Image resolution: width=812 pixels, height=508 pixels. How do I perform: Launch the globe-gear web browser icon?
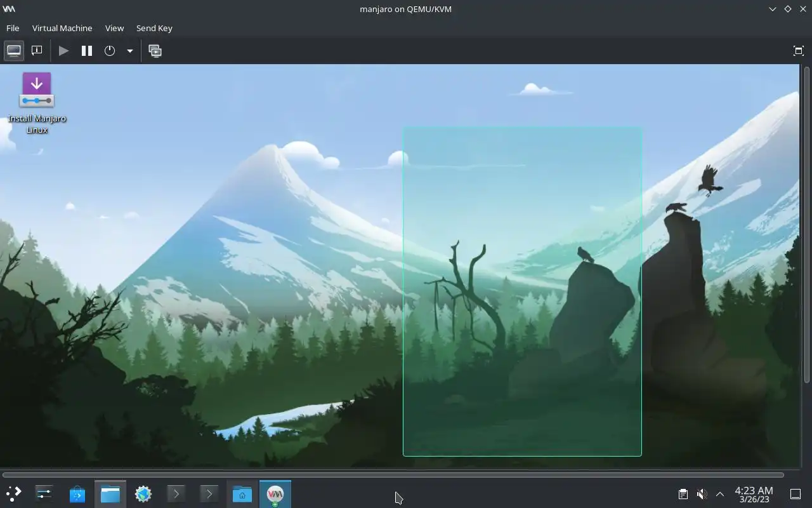(143, 493)
